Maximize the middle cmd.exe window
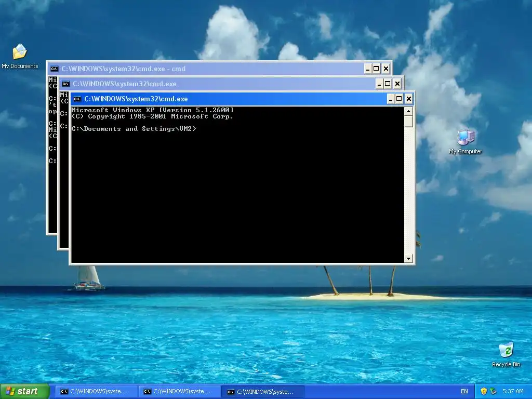 coord(388,84)
